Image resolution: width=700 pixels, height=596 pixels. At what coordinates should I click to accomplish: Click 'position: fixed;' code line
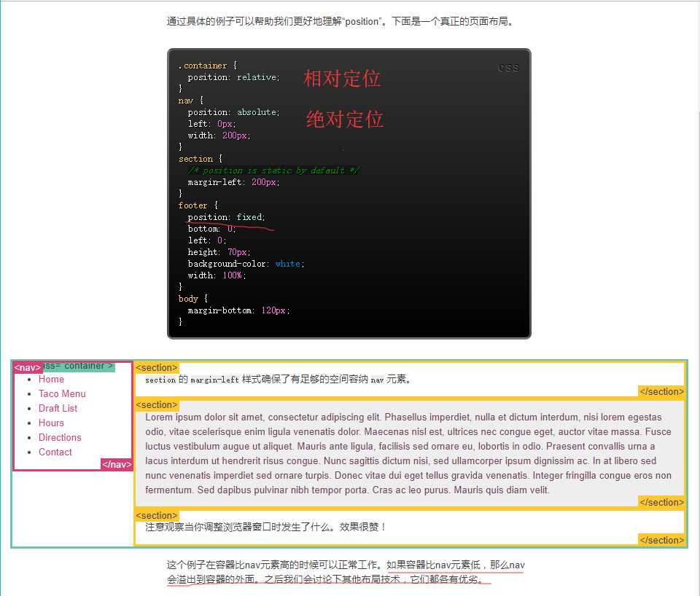(x=226, y=217)
